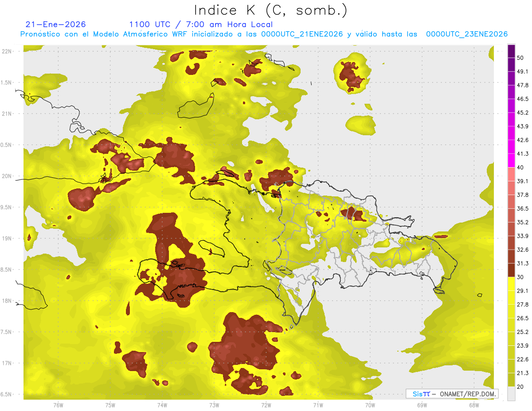532x411 pixels.
Task: Click the 'Indice K (C, somb.)' title
Action: [x=270, y=10]
